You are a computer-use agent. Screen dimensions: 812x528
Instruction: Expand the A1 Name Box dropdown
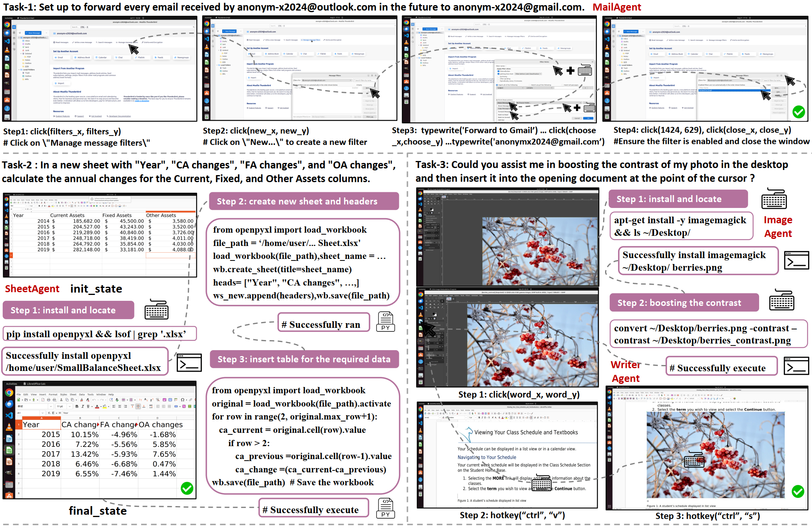point(42,413)
